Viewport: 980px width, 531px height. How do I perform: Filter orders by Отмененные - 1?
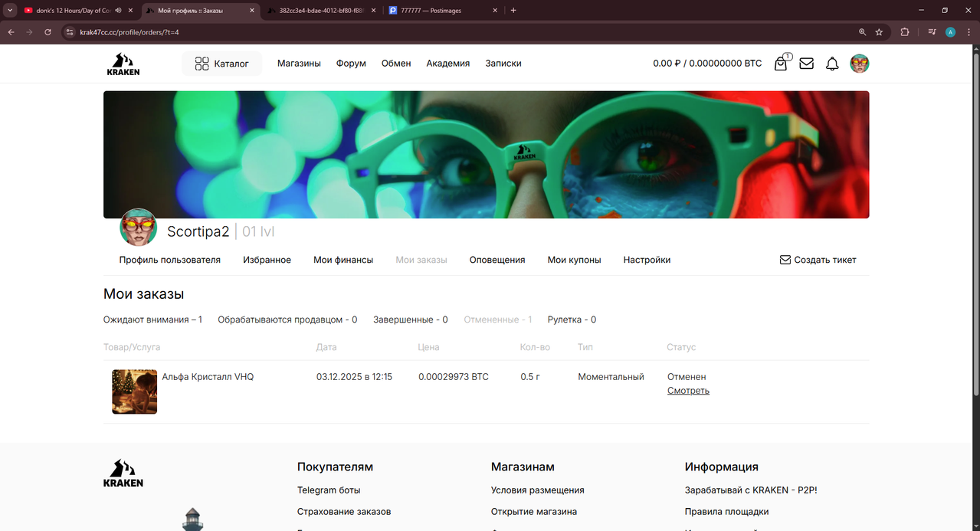pos(498,320)
